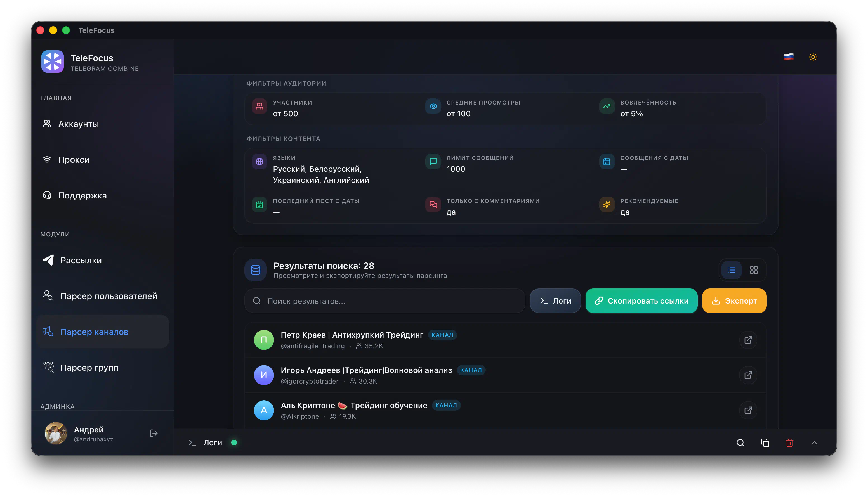
Task: Open the Парсер пользователей module
Action: click(x=102, y=296)
